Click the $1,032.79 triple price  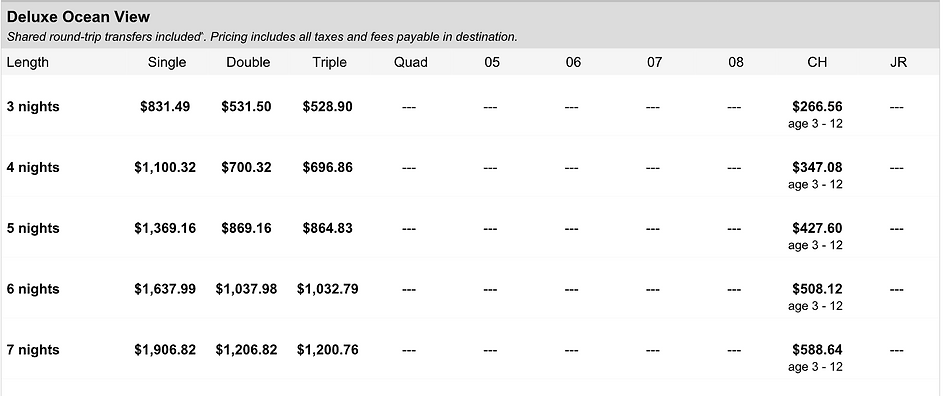click(x=327, y=289)
